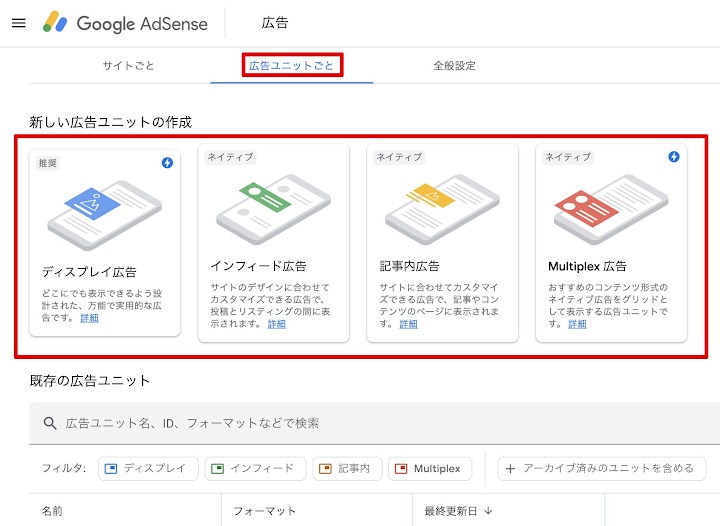This screenshot has width=720, height=526.
Task: Click the green インフィード filter icon
Action: [x=217, y=469]
